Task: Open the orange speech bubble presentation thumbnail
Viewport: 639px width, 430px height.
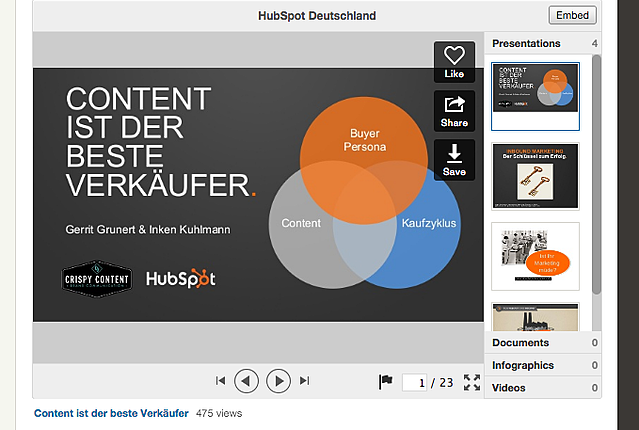Action: click(535, 256)
